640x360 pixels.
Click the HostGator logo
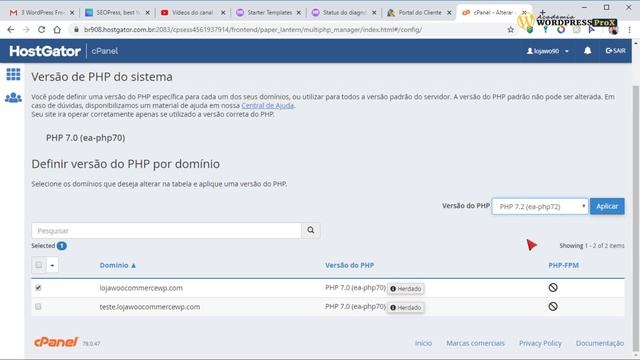click(45, 51)
